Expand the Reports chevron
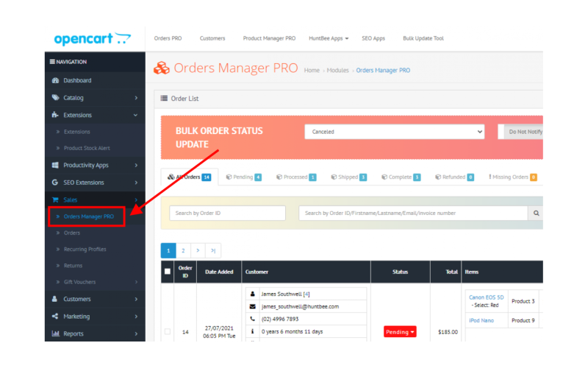This screenshot has width=588, height=368. point(136,334)
